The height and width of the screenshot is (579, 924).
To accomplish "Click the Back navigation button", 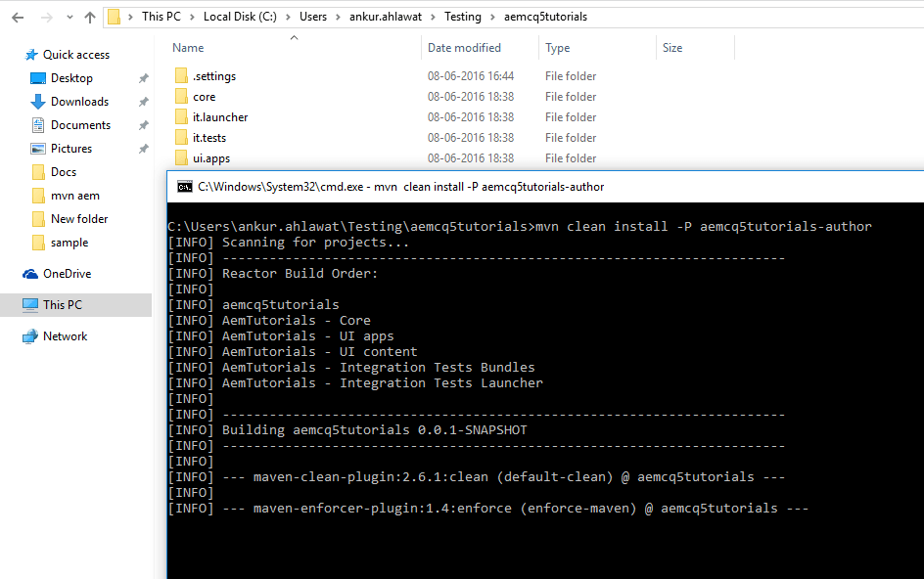I will tap(15, 16).
